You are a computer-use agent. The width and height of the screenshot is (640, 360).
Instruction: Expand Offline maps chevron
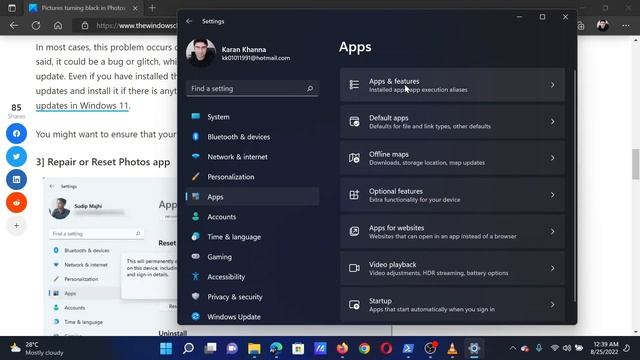552,158
